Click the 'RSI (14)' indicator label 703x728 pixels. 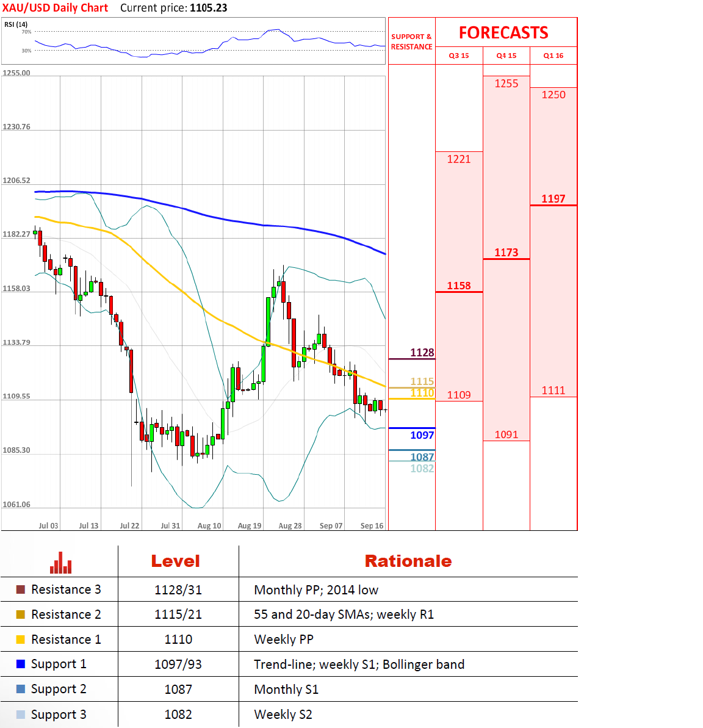pos(16,24)
